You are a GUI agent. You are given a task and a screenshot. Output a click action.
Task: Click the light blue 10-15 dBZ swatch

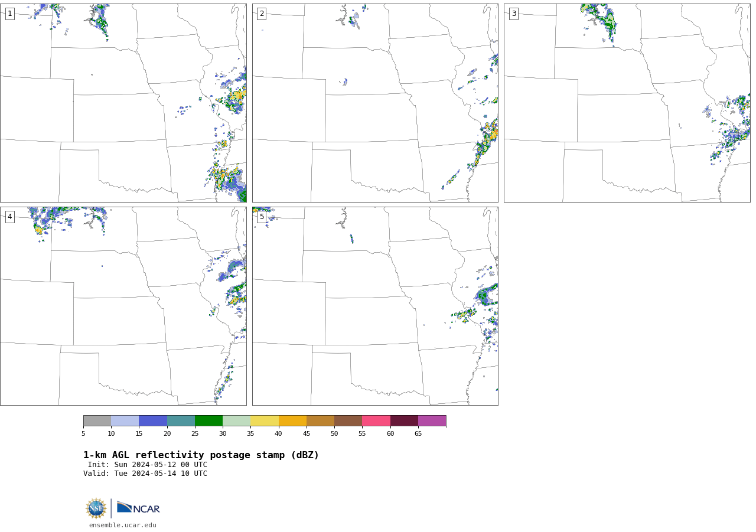click(x=125, y=421)
